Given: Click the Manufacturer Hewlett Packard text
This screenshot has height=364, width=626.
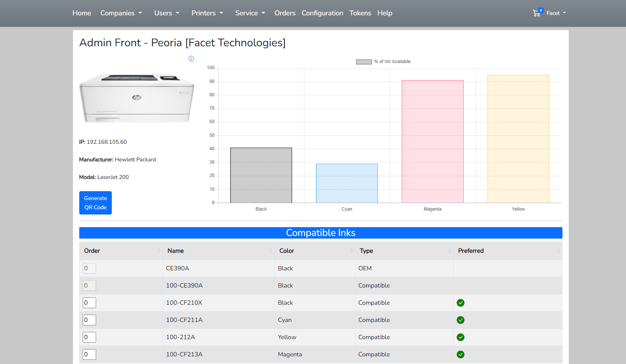Looking at the screenshot, I should click(x=118, y=159).
